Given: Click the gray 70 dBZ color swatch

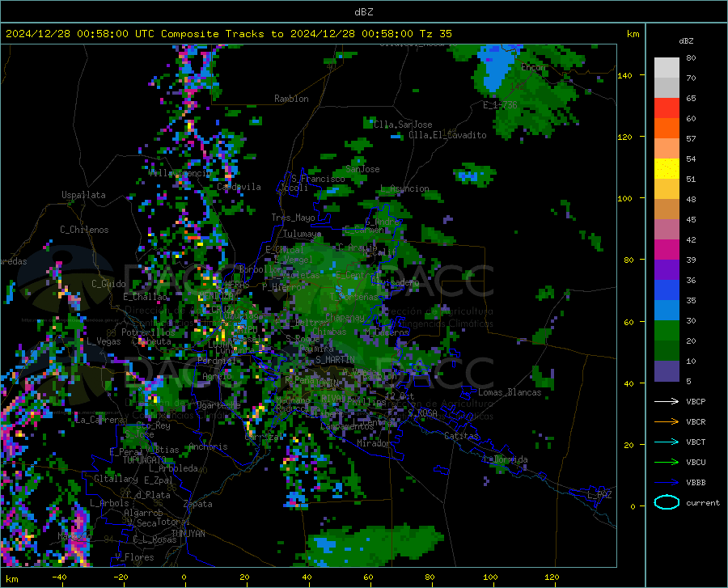Looking at the screenshot, I should [667, 87].
